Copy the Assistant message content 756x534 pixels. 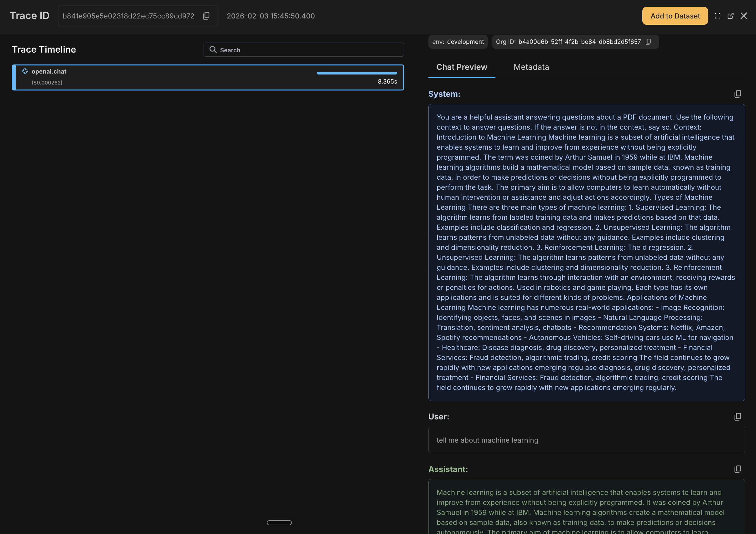point(738,469)
